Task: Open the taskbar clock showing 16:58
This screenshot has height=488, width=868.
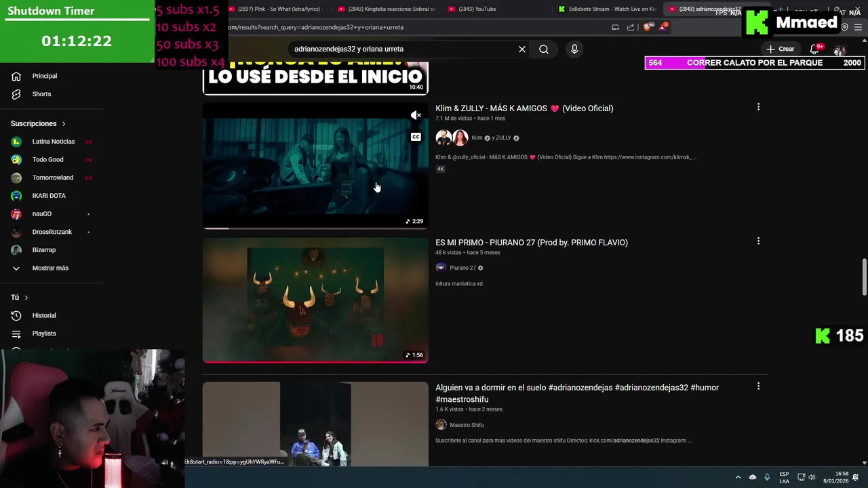Action: pyautogui.click(x=835, y=477)
